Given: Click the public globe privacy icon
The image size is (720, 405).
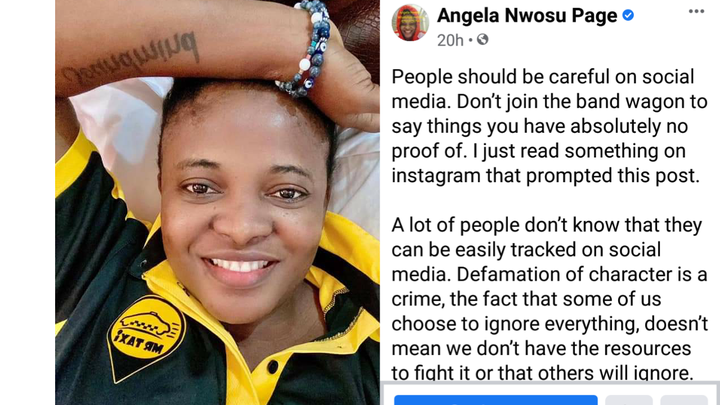Looking at the screenshot, I should 482,39.
